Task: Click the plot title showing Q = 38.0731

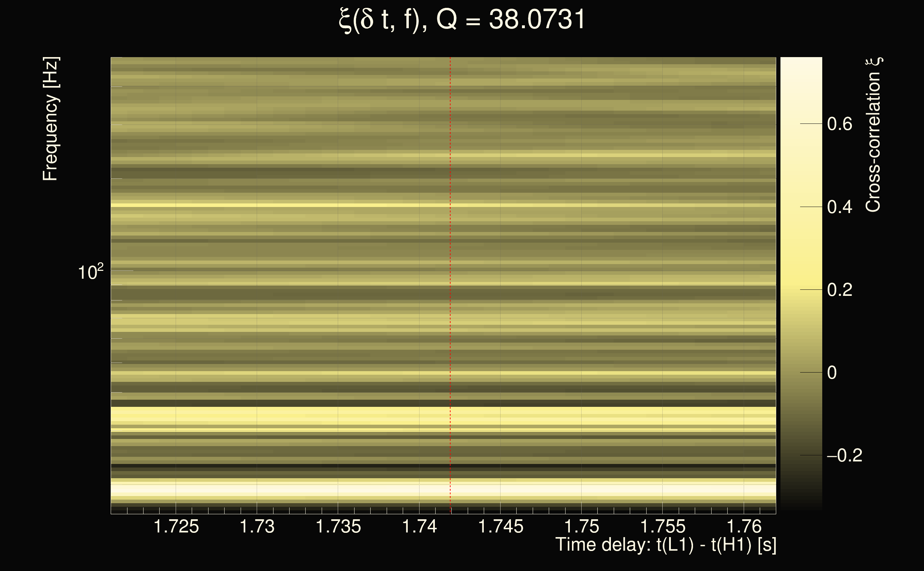Action: tap(462, 20)
